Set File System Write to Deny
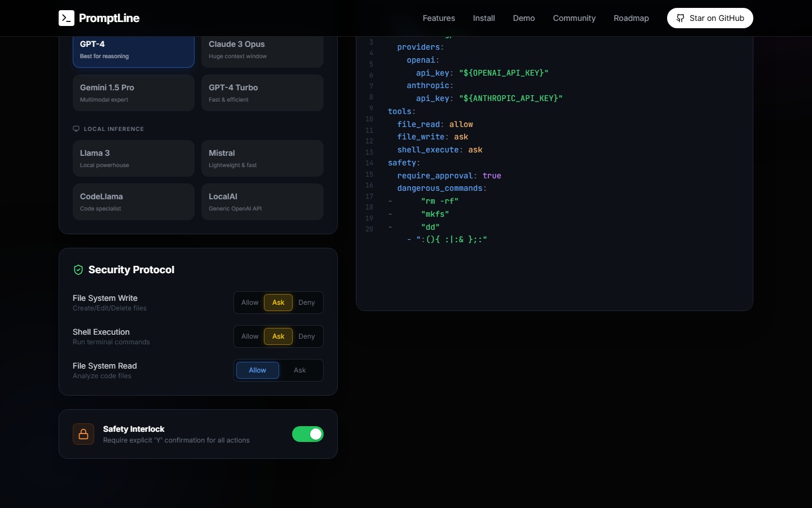The height and width of the screenshot is (508, 812). click(x=307, y=303)
